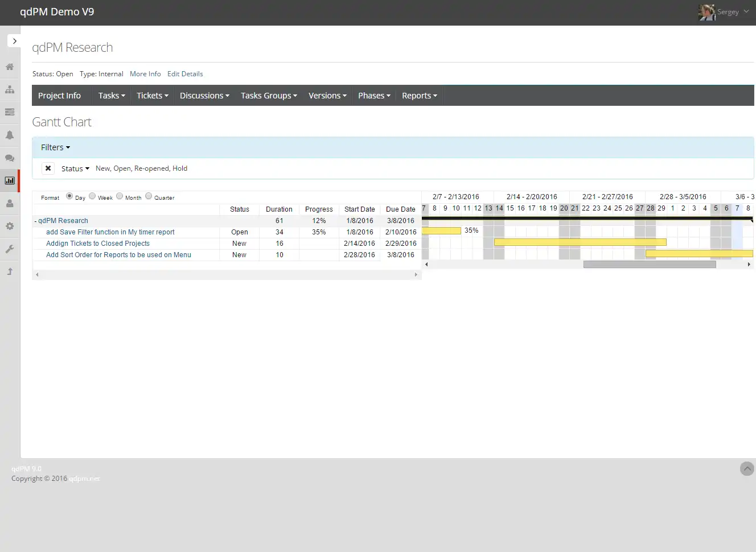Image resolution: width=756 pixels, height=552 pixels.
Task: Open the discussions speech-bubbles icon in sidebar
Action: (10, 158)
